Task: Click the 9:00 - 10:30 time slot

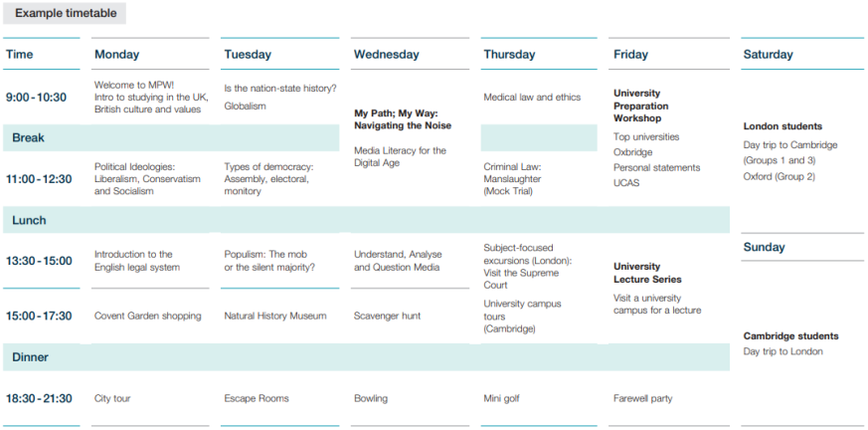Action: coord(36,98)
